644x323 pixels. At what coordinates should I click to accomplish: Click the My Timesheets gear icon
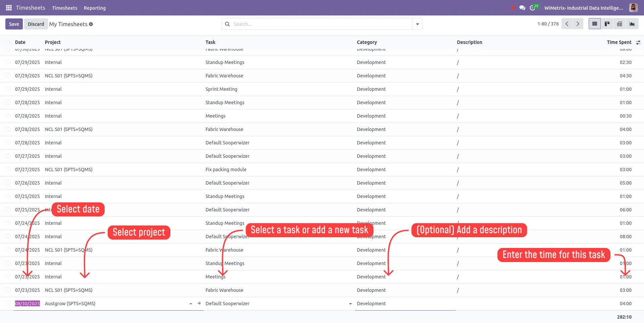click(91, 24)
